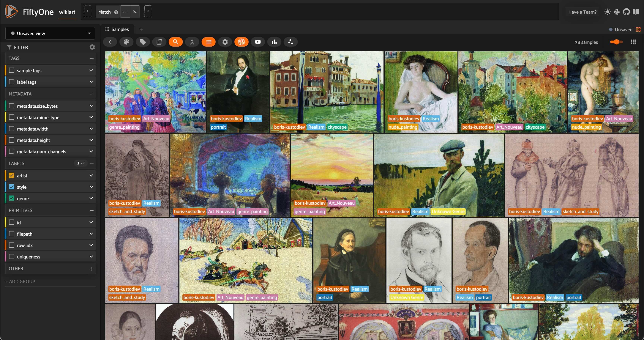
Task: Click the YouTube video icon
Action: pyautogui.click(x=258, y=42)
